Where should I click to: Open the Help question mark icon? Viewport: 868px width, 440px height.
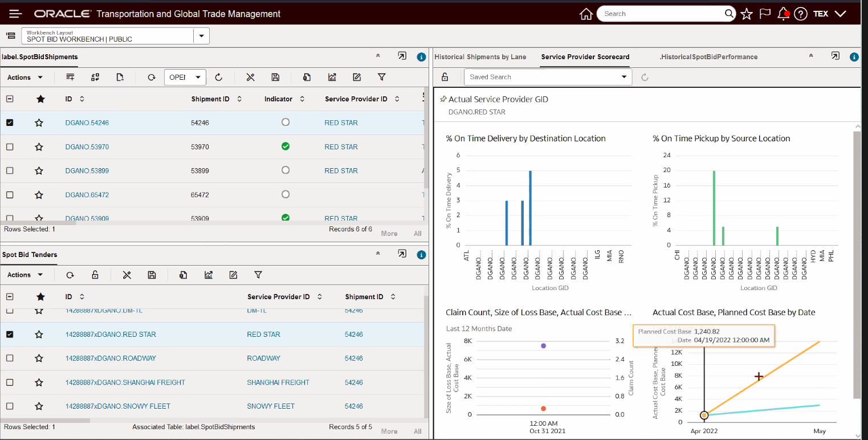[801, 14]
